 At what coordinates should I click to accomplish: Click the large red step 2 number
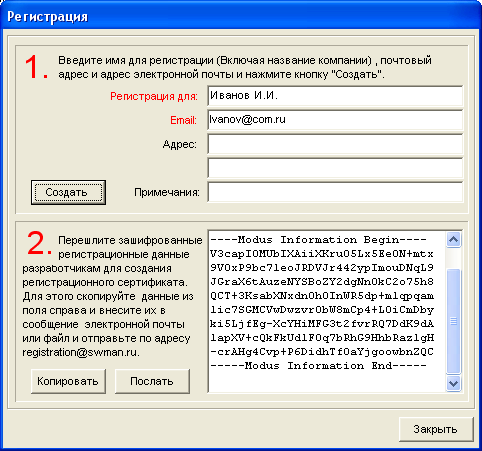(x=39, y=244)
